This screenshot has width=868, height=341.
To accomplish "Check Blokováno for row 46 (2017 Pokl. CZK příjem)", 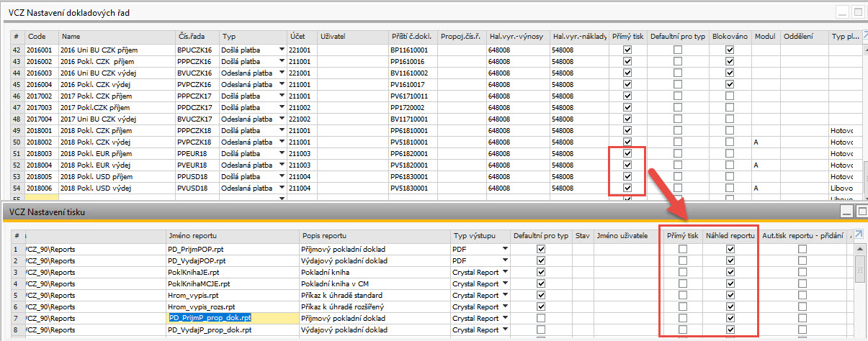I will coord(730,96).
